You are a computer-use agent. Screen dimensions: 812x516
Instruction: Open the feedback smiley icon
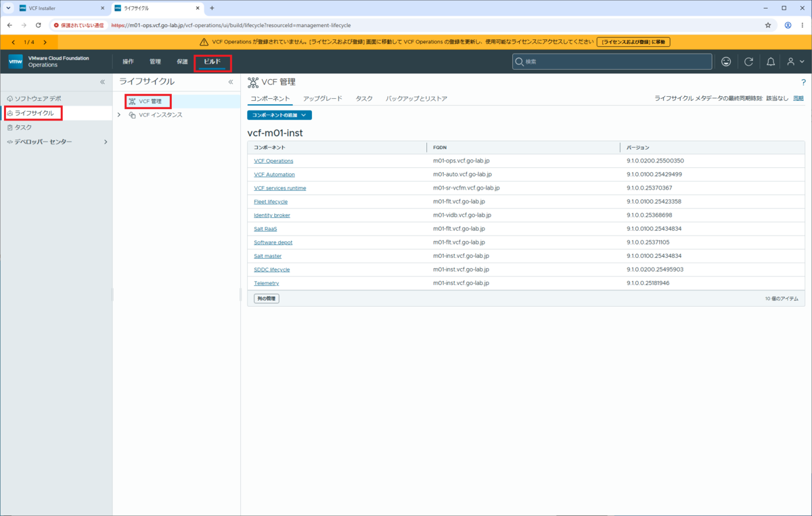click(726, 62)
